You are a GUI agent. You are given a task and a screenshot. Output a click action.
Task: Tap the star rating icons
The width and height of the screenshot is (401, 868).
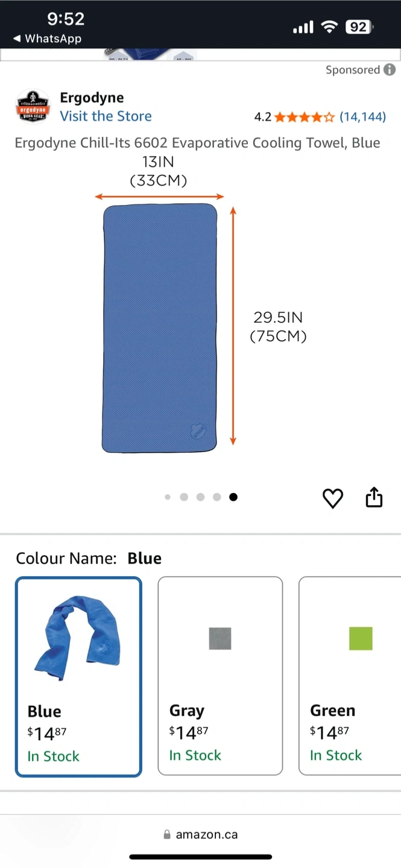click(305, 117)
